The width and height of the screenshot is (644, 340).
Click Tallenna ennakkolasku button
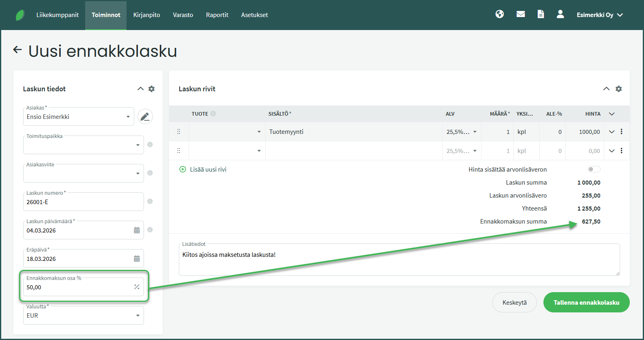(586, 302)
